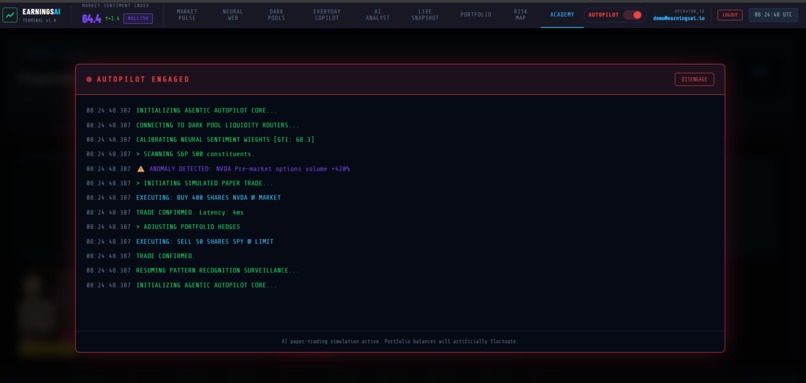Click the Logout button

point(730,15)
